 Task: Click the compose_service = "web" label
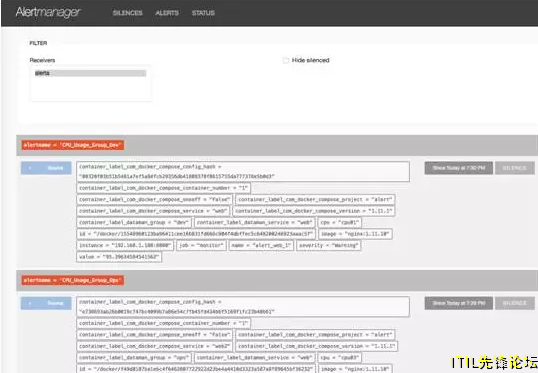pyautogui.click(x=153, y=211)
